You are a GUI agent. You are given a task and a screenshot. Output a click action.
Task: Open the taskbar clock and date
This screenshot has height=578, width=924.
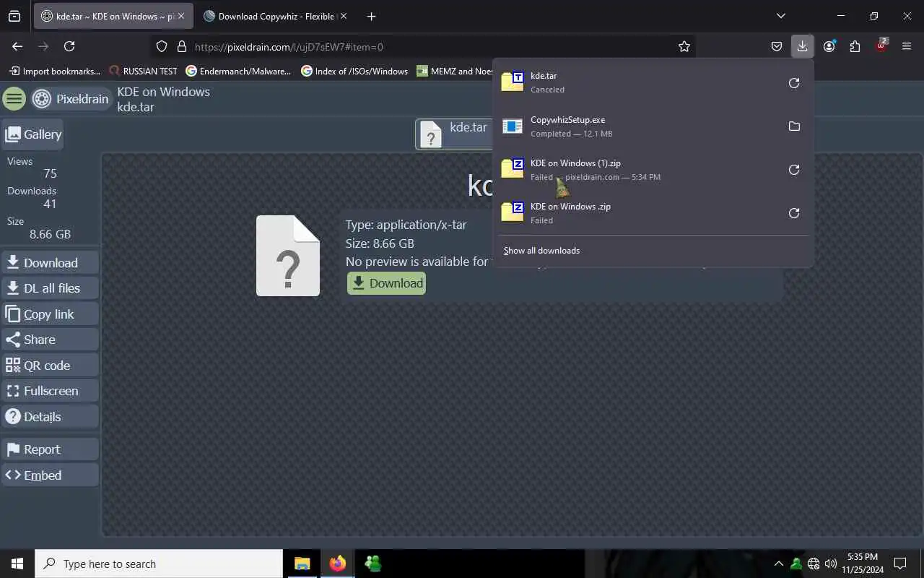[862, 564]
